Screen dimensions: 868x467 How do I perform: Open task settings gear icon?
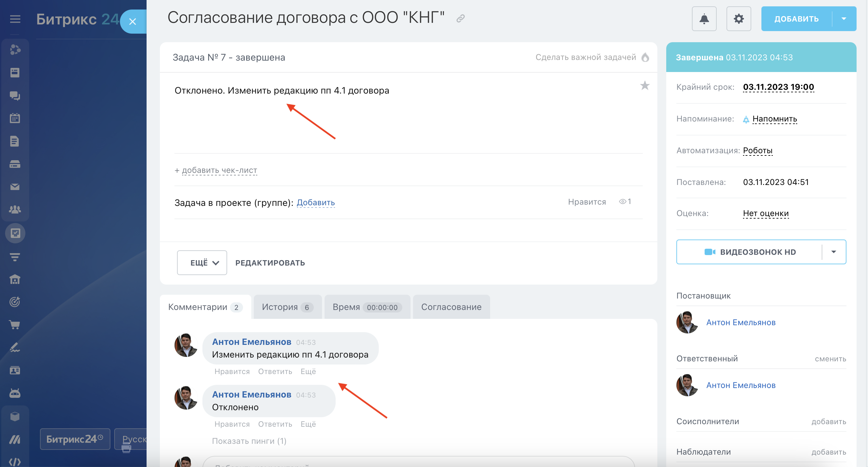(x=738, y=19)
